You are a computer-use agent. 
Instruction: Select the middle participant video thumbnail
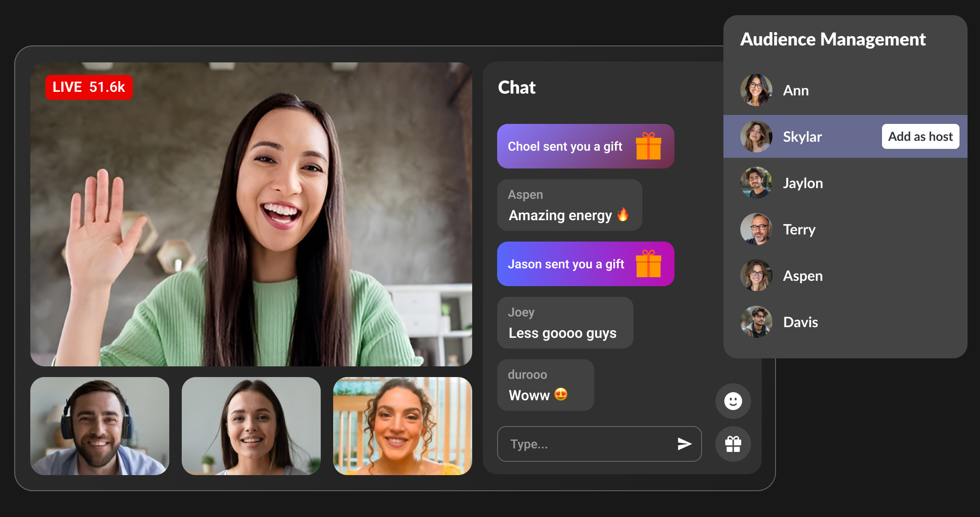click(x=251, y=426)
